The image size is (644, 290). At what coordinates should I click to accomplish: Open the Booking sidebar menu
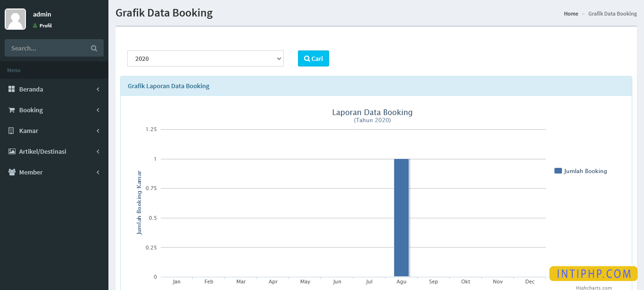[x=31, y=110]
